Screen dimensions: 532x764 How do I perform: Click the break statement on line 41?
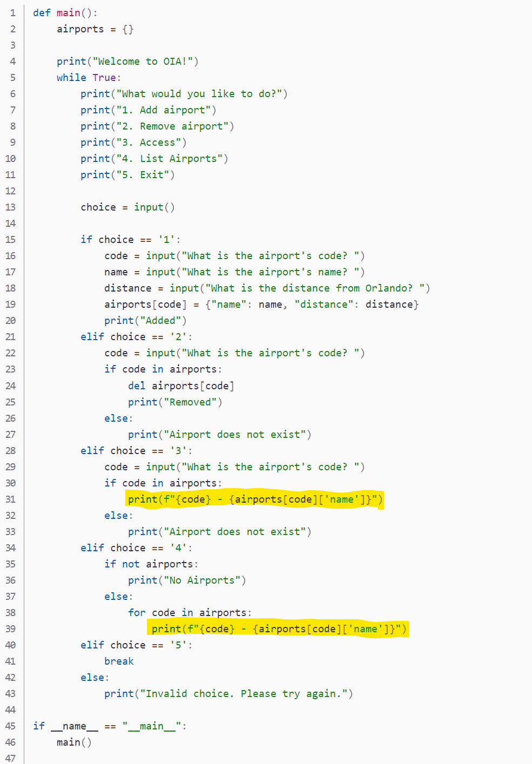pos(118,661)
